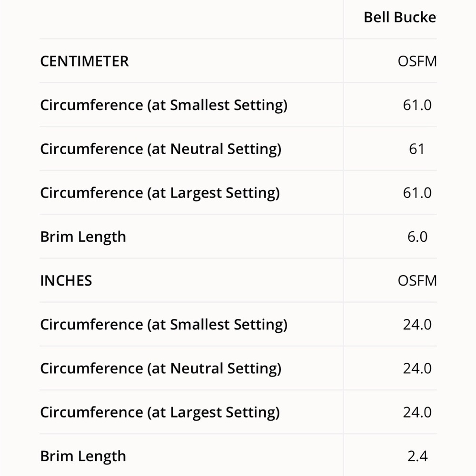This screenshot has width=476, height=476.
Task: Select centimeter Circumference (at Neutral Setting) label
Action: tap(161, 149)
